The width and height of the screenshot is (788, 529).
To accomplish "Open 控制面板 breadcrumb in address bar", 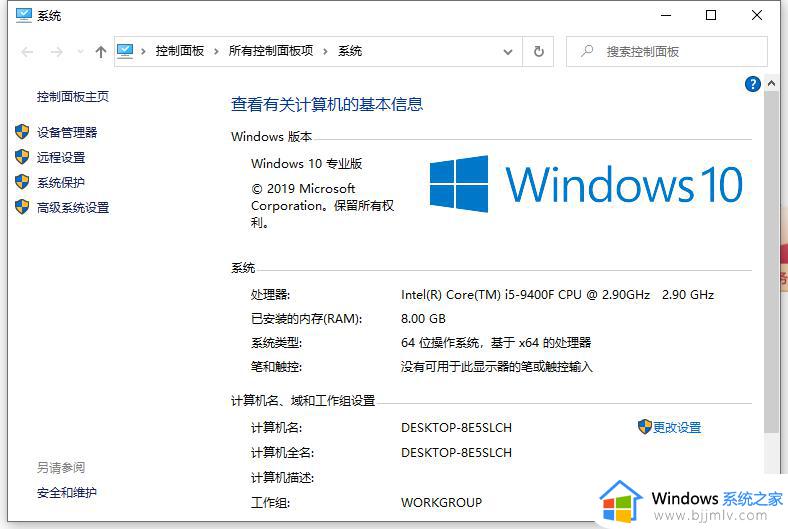I will pyautogui.click(x=180, y=51).
